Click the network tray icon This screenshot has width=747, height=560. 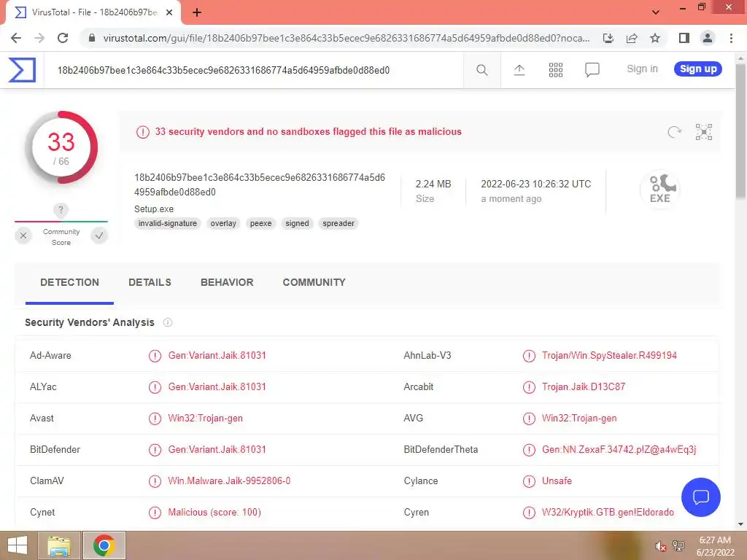678,546
